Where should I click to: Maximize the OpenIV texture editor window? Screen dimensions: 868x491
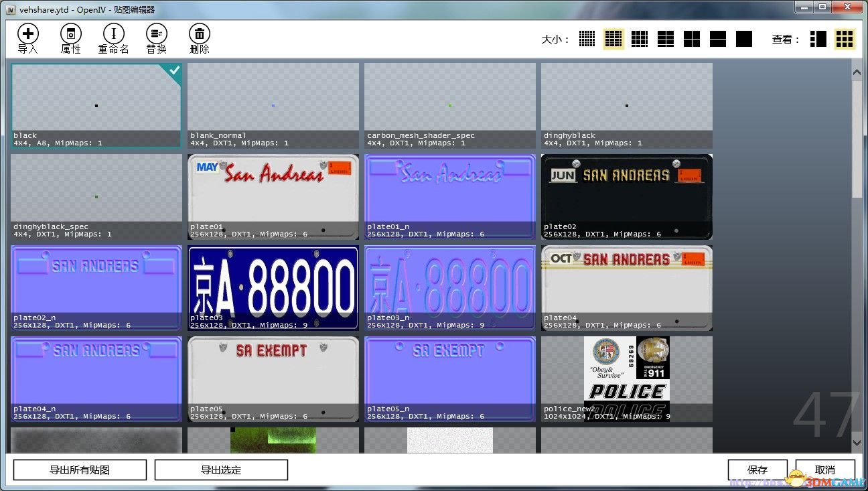[822, 7]
